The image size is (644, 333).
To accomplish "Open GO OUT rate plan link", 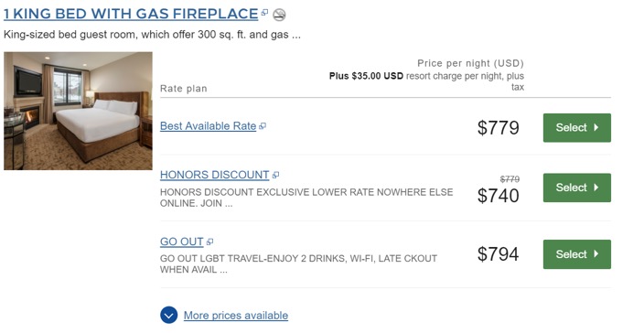I will click(182, 242).
